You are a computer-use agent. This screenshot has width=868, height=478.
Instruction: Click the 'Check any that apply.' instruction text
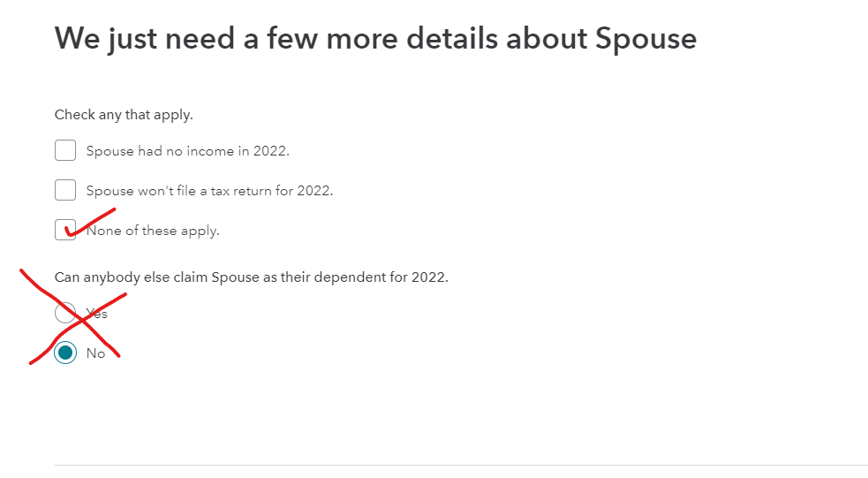124,115
